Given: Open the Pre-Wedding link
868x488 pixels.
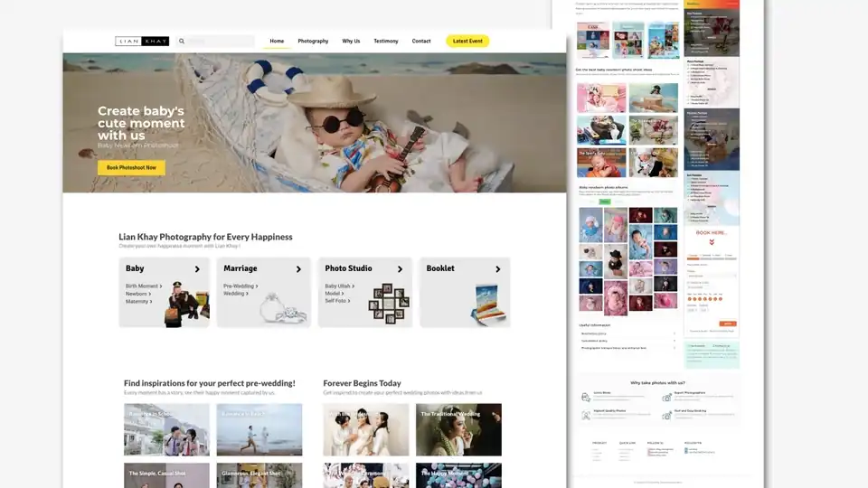Looking at the screenshot, I should point(241,286).
